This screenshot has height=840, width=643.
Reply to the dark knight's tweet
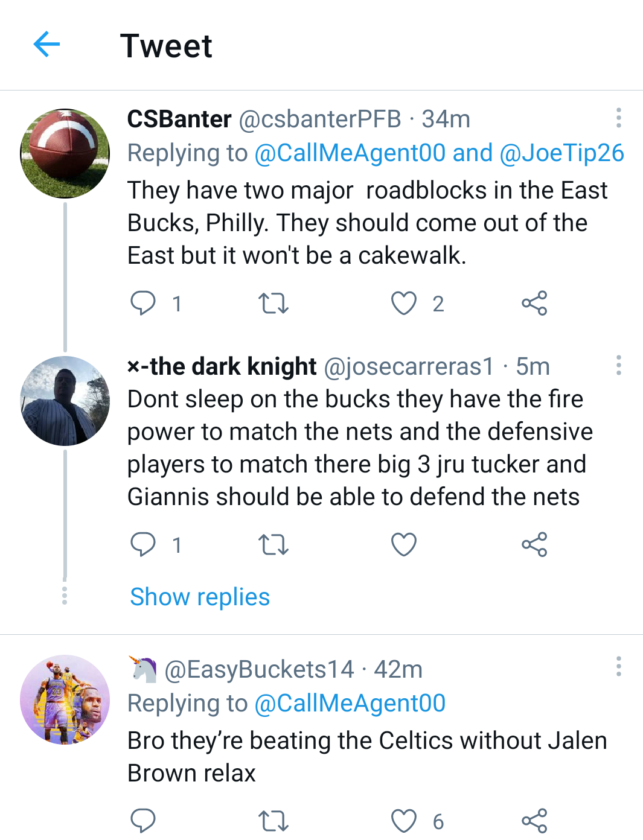click(x=143, y=544)
